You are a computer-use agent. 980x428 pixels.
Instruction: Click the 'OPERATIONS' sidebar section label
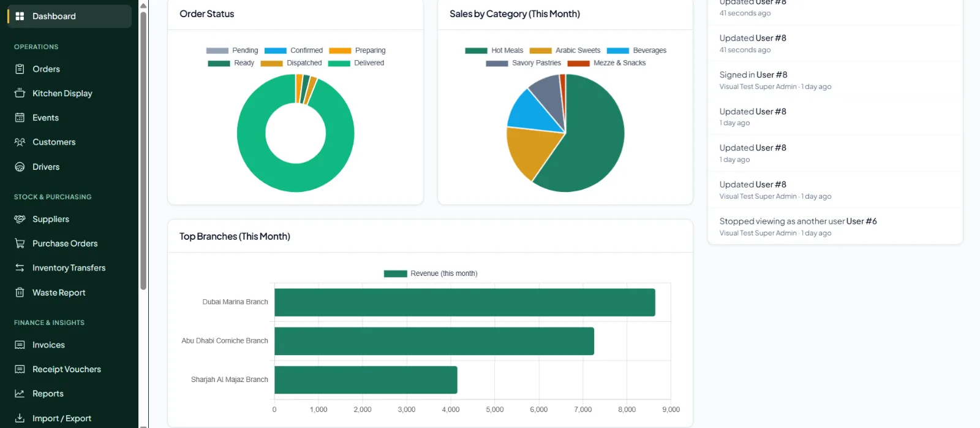pyautogui.click(x=36, y=47)
